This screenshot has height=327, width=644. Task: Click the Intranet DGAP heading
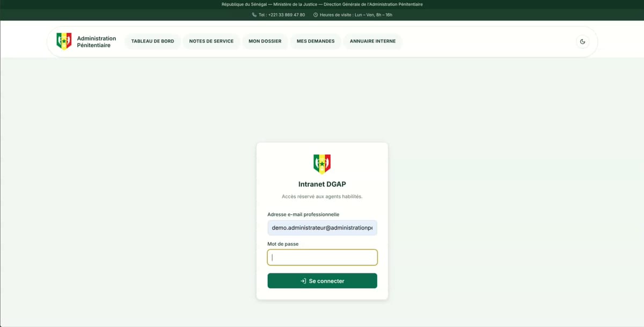tap(322, 184)
